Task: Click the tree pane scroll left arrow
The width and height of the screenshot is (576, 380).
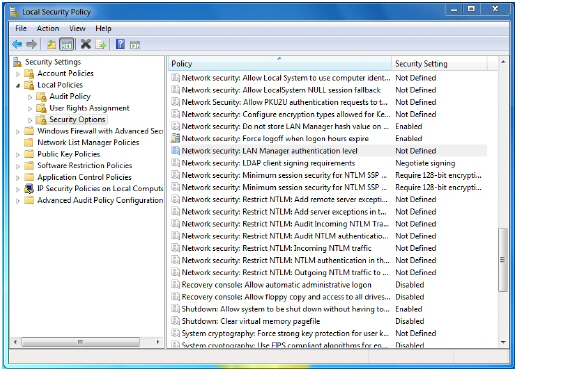Action: click(15, 342)
